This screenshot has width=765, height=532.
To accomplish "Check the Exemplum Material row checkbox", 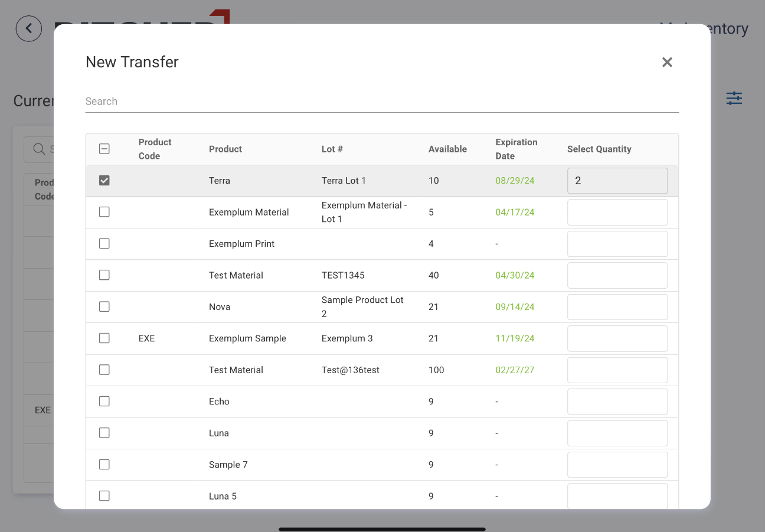I will pos(104,212).
